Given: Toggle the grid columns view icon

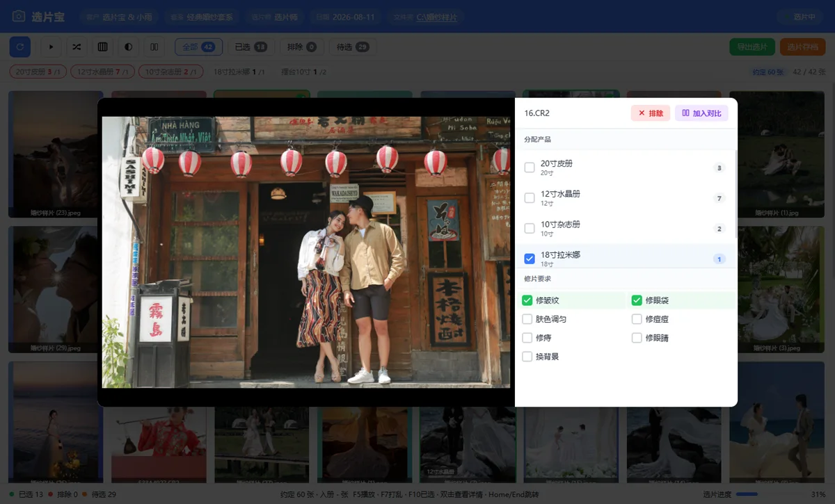Looking at the screenshot, I should [102, 47].
